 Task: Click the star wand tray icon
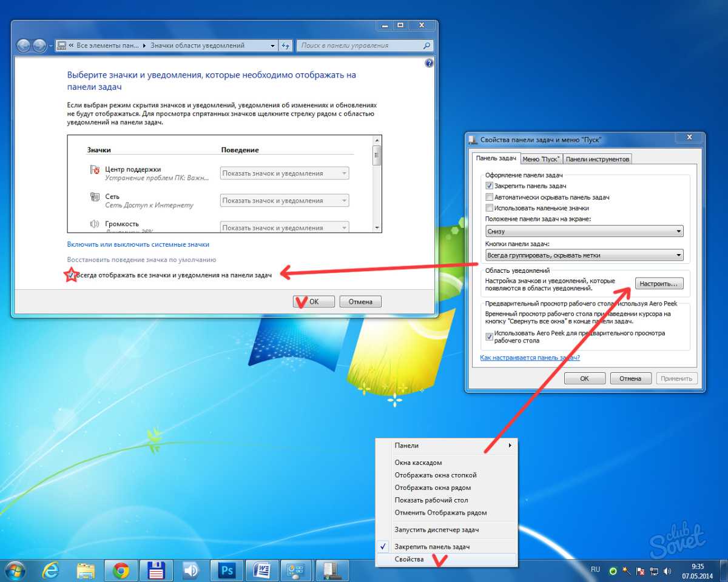click(627, 571)
